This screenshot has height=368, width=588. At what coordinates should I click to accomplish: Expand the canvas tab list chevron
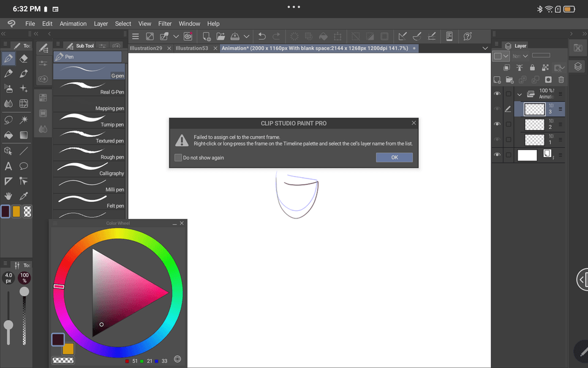click(x=485, y=48)
